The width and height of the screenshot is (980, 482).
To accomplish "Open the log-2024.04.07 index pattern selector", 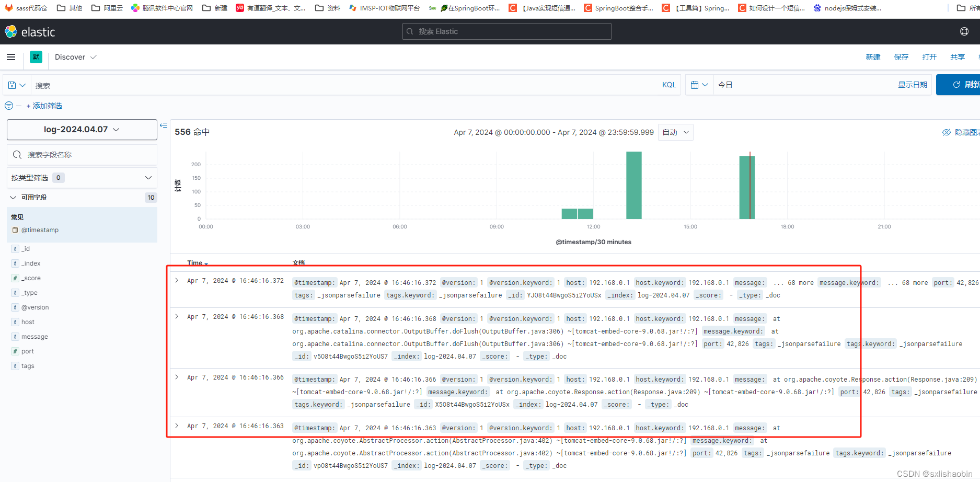I will 82,130.
